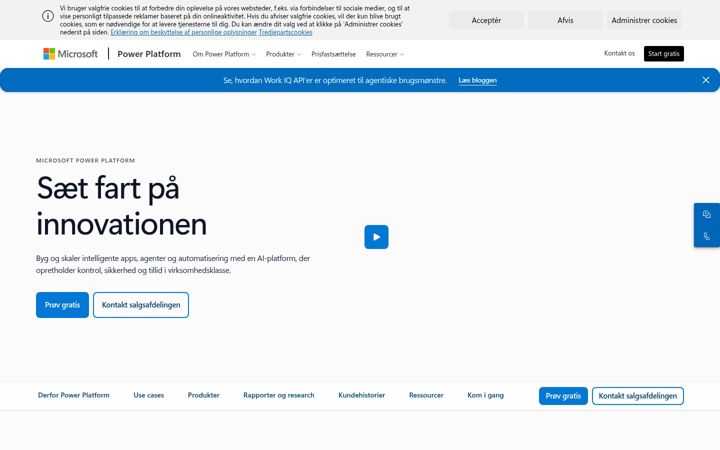The width and height of the screenshot is (720, 450).
Task: Jump to Kom i gang section
Action: tap(485, 395)
